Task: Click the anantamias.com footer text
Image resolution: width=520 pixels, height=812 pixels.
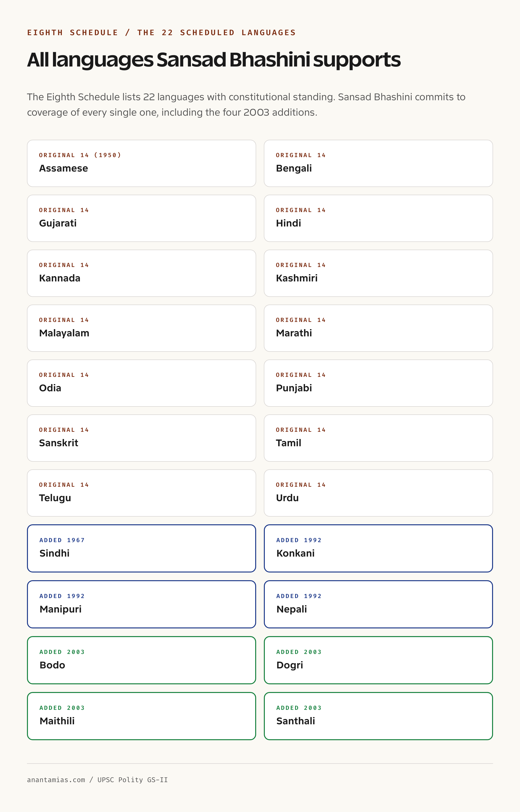Action: click(97, 779)
